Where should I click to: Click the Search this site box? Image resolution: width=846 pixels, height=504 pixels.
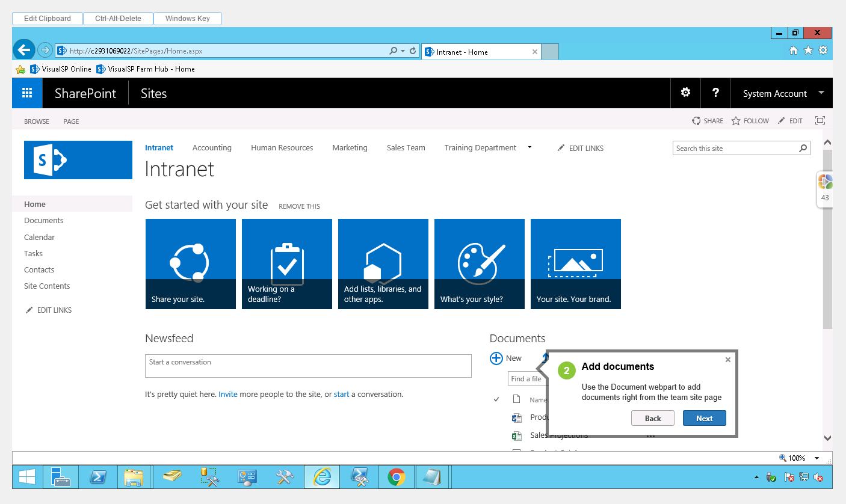coord(735,148)
